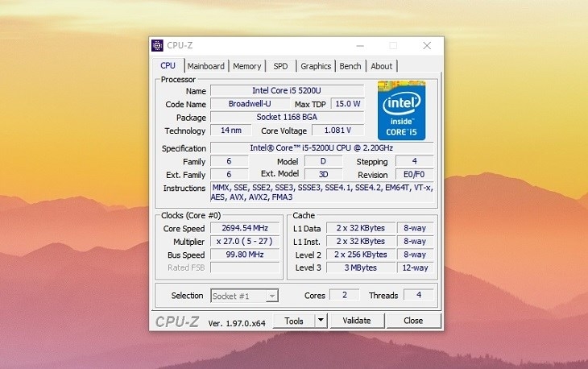Select the Specification text field
The image size is (588, 369).
(x=321, y=148)
